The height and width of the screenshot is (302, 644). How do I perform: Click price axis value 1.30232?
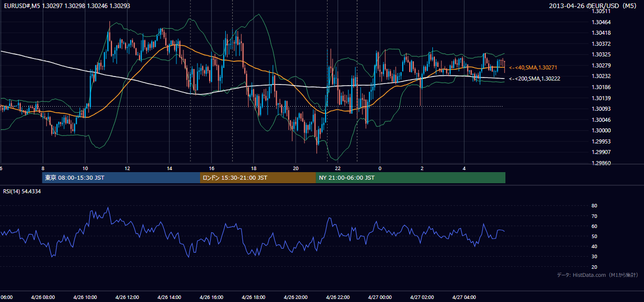coord(602,76)
